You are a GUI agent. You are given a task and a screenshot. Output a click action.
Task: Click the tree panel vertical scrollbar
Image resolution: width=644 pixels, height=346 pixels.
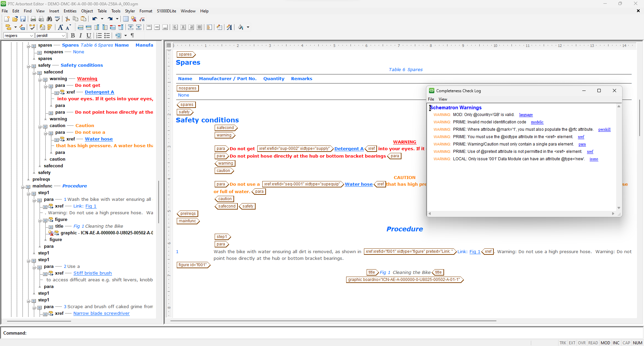tap(159, 202)
